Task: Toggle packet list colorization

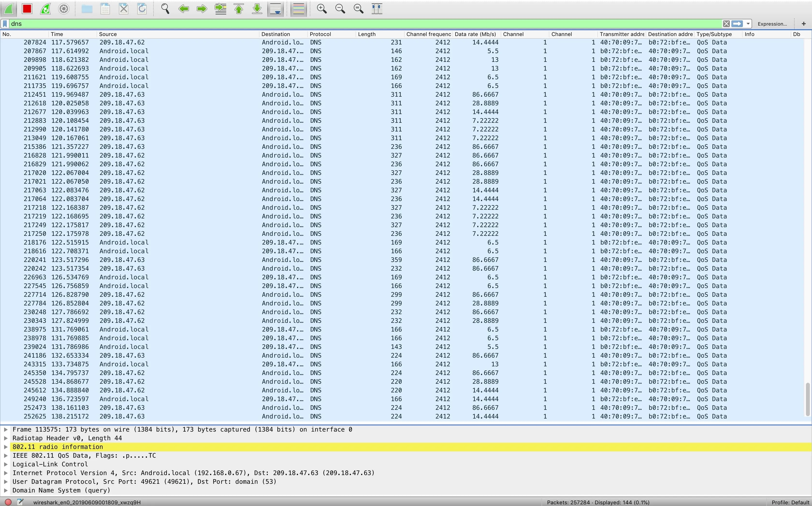Action: pos(298,9)
